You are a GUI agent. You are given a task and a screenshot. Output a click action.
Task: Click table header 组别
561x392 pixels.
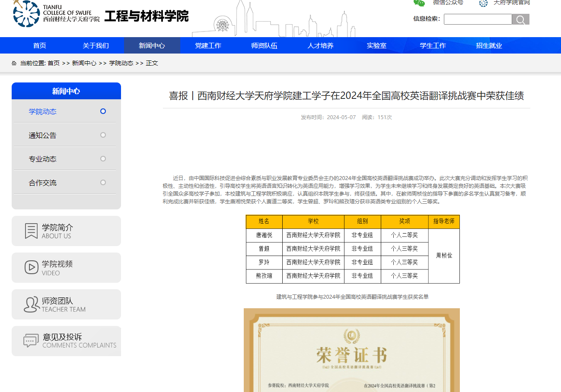click(x=363, y=221)
